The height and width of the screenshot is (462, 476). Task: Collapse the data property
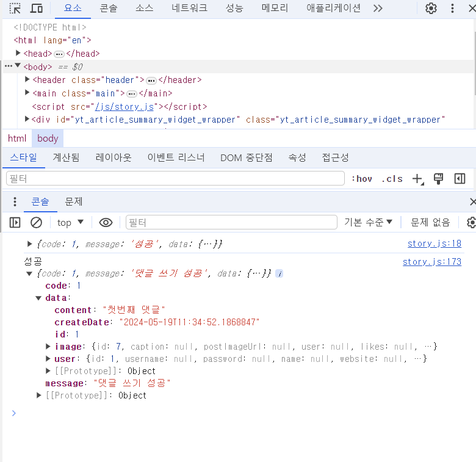38,298
